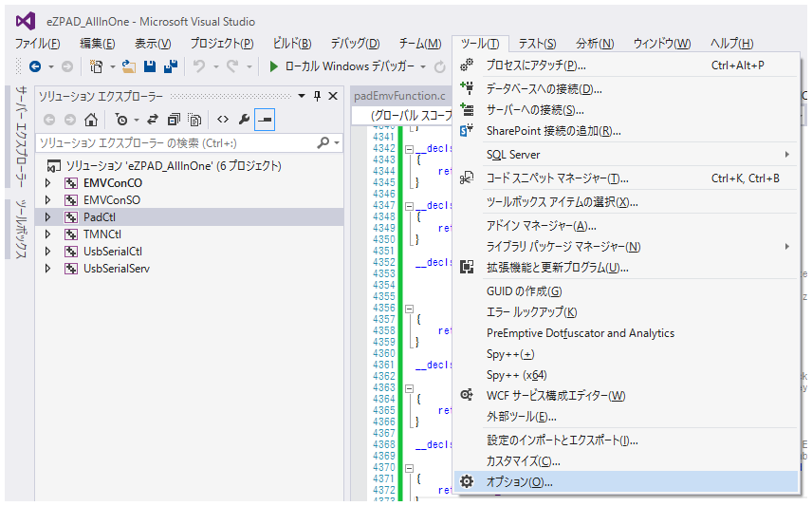Open the ヘルプ(H) menu
The height and width of the screenshot is (506, 812).
coord(731,44)
